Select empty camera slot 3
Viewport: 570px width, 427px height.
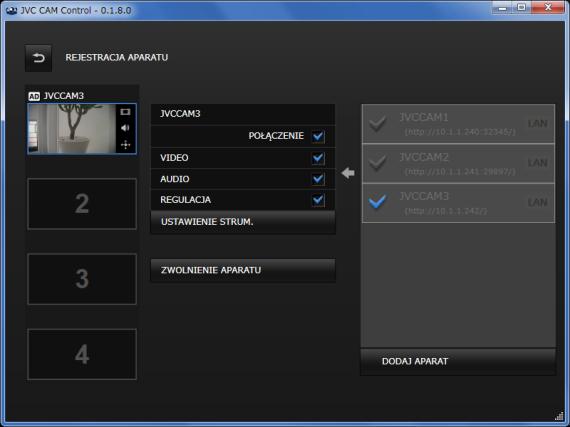82,279
